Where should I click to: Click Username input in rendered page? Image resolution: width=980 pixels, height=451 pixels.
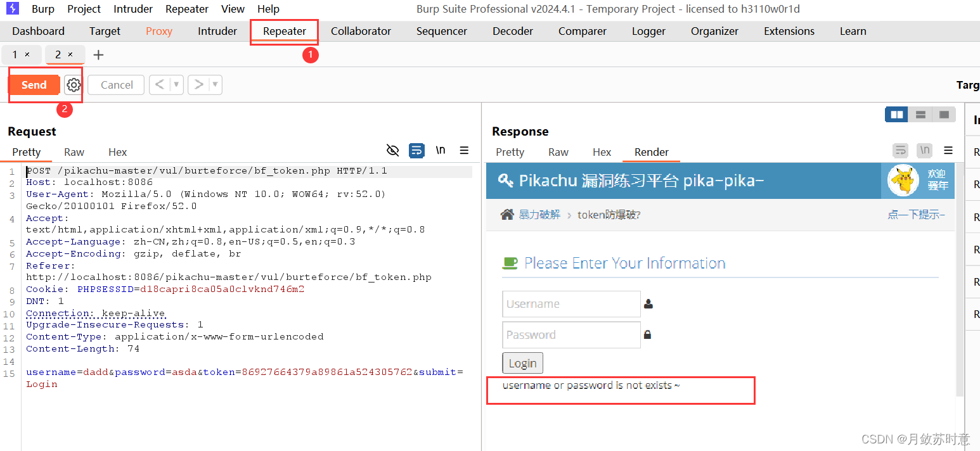(571, 304)
